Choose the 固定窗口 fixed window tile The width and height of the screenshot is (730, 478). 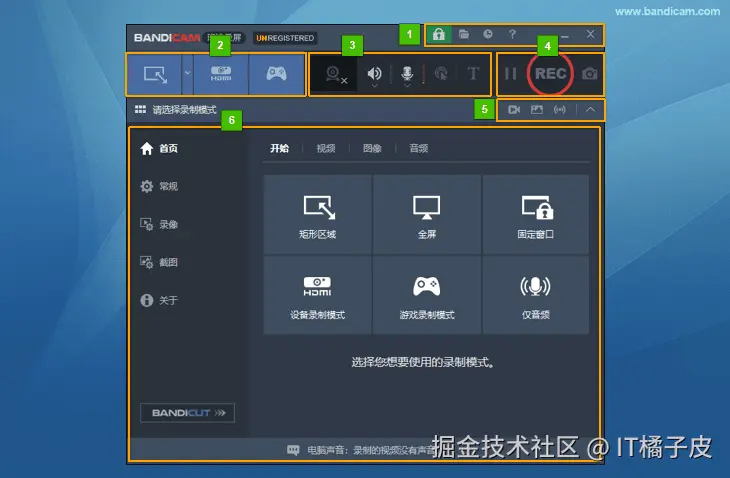(535, 215)
